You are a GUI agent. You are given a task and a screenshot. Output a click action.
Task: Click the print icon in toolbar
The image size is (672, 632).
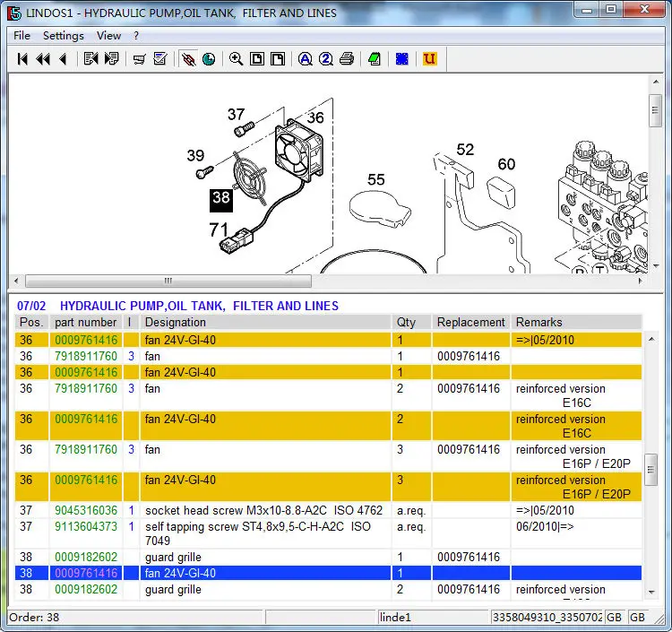(347, 59)
